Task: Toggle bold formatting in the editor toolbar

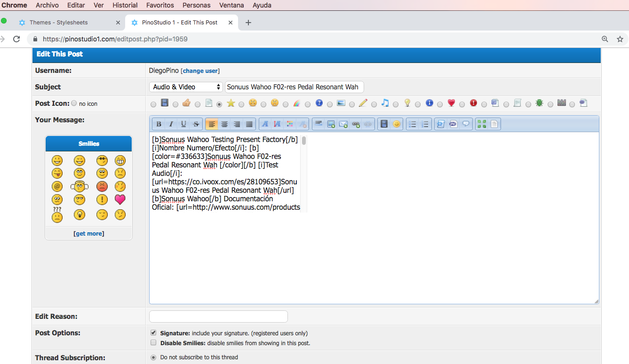Action: pyautogui.click(x=159, y=124)
